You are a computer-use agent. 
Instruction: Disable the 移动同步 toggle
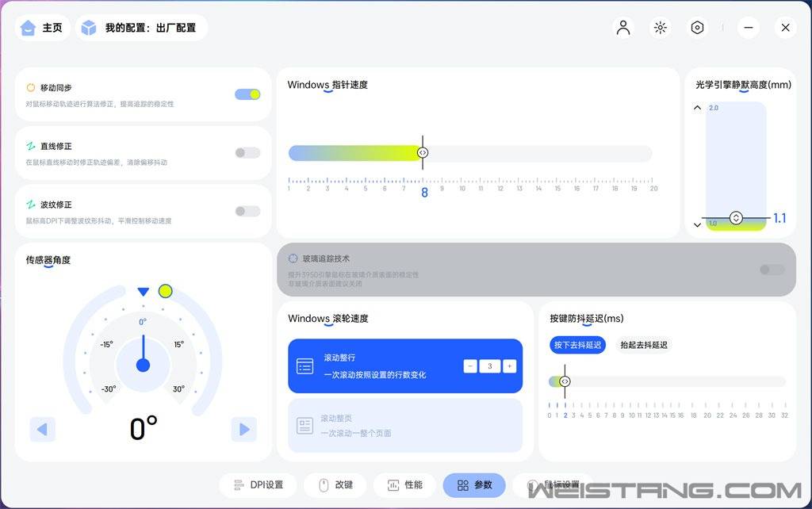pyautogui.click(x=247, y=93)
